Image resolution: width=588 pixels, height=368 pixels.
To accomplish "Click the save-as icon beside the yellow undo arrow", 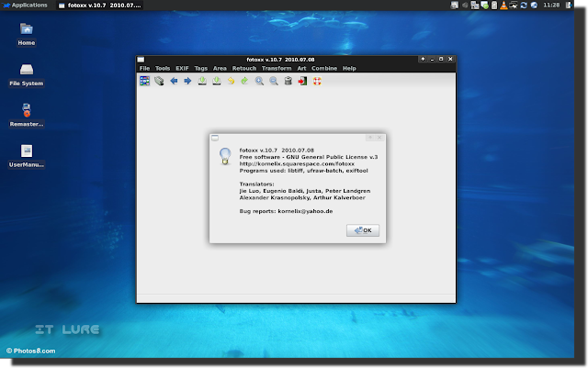I will pos(217,81).
